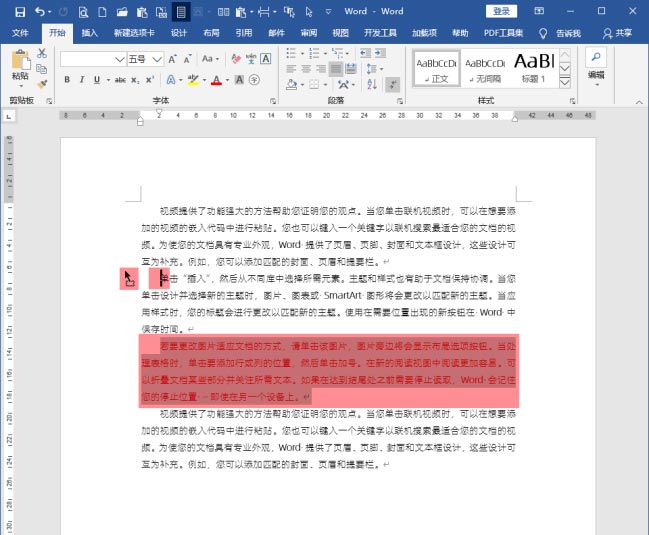Toggle Underline formatting
The height and width of the screenshot is (535, 649).
click(96, 80)
